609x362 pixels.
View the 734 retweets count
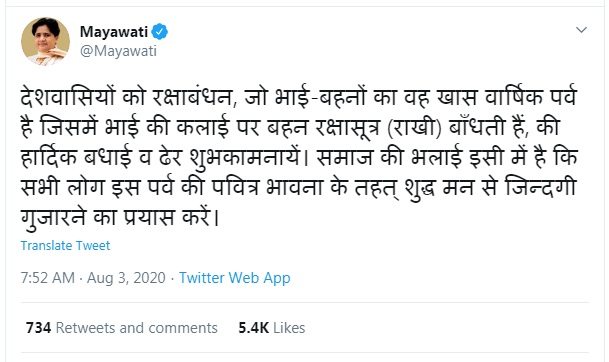(38, 328)
